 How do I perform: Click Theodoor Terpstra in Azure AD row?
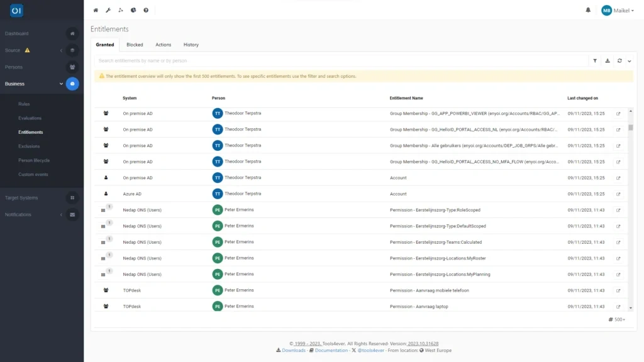pos(243,194)
